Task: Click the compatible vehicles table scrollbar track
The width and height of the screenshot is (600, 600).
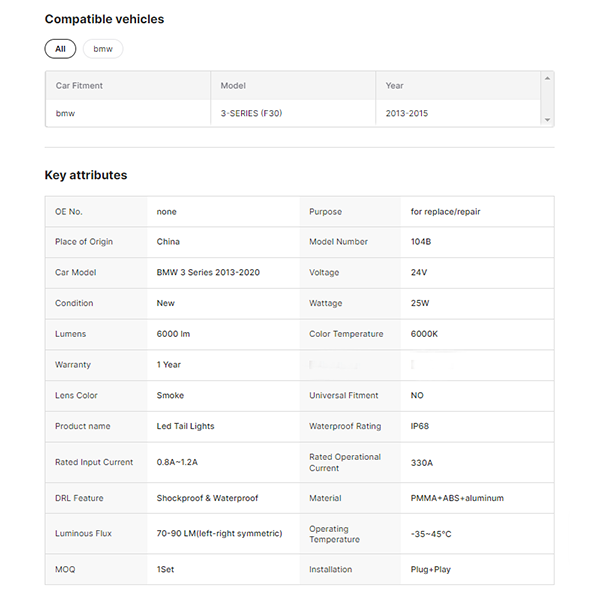Action: (x=547, y=99)
